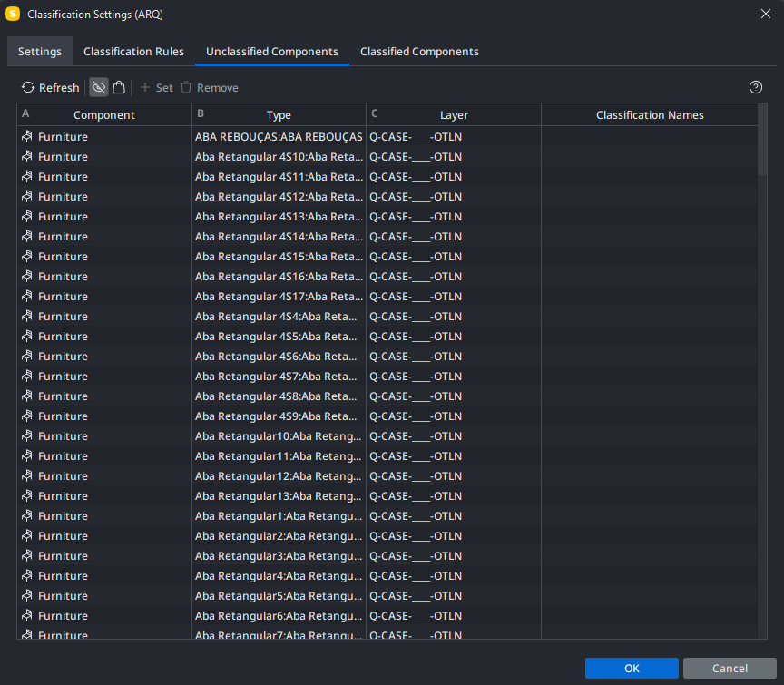Select the Unclassified Components tab
The image size is (784, 685).
tap(272, 52)
